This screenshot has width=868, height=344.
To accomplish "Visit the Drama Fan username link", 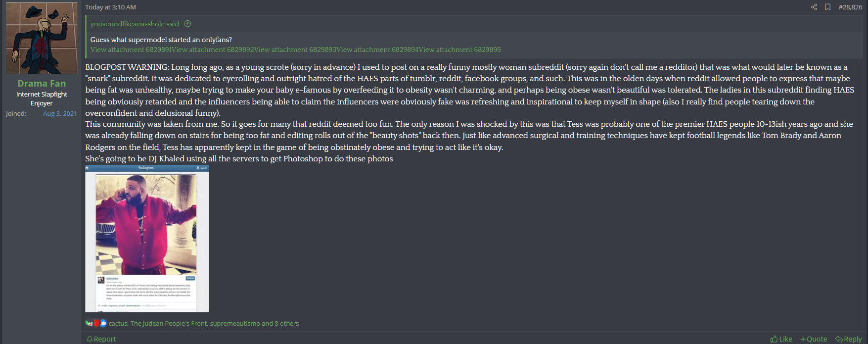I will click(x=42, y=83).
